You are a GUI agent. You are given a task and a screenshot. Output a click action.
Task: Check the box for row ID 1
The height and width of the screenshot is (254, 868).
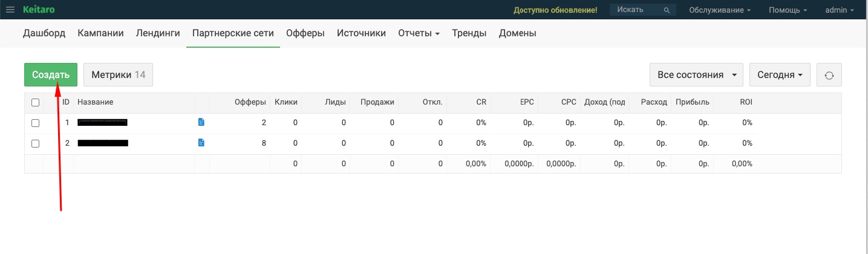(35, 123)
